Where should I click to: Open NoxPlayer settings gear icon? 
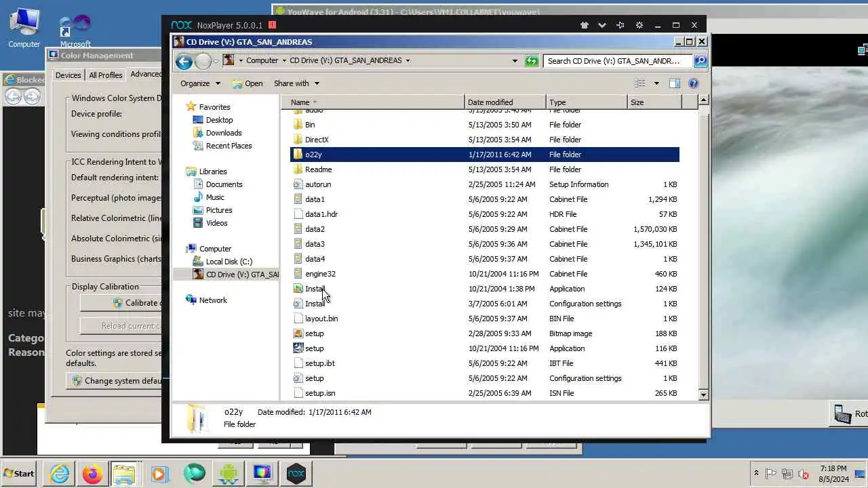click(x=639, y=25)
